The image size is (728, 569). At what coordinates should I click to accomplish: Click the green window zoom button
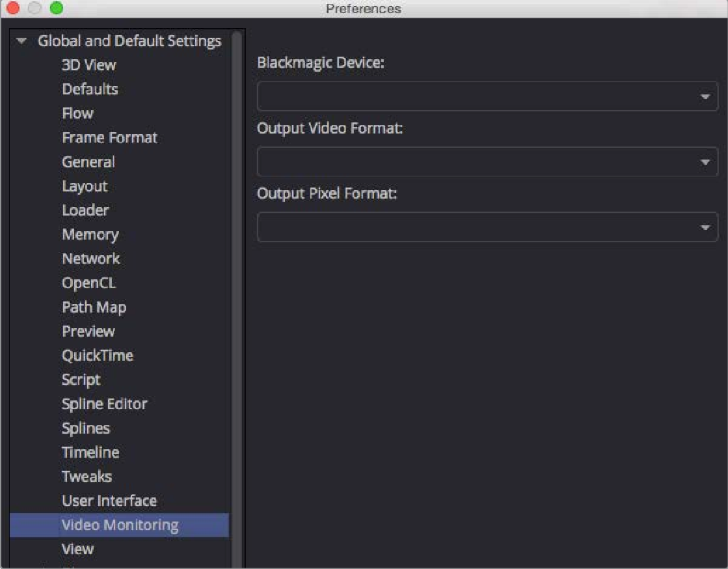pyautogui.click(x=57, y=8)
